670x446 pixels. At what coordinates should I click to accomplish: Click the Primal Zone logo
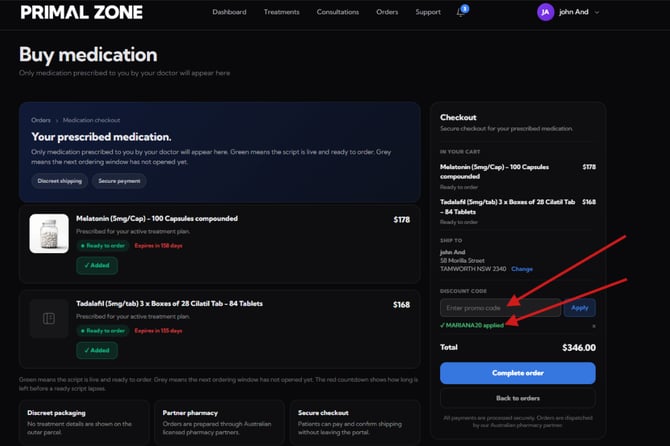(x=81, y=12)
